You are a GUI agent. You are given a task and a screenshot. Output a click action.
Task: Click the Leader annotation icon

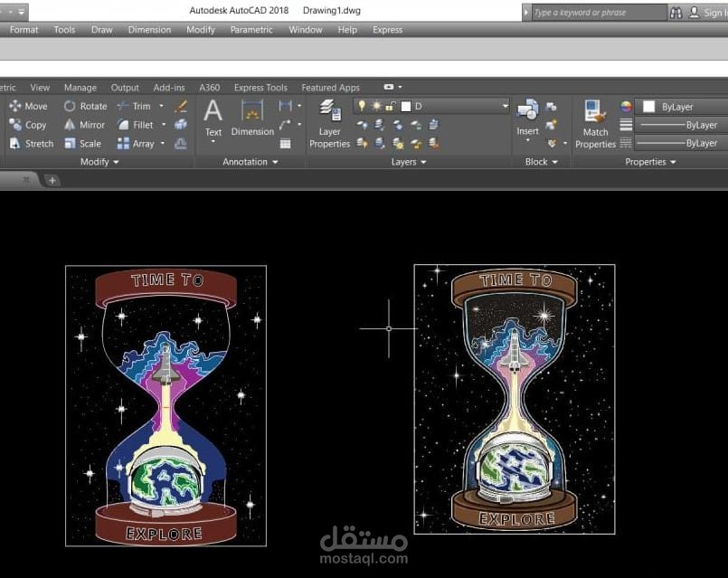click(x=285, y=125)
